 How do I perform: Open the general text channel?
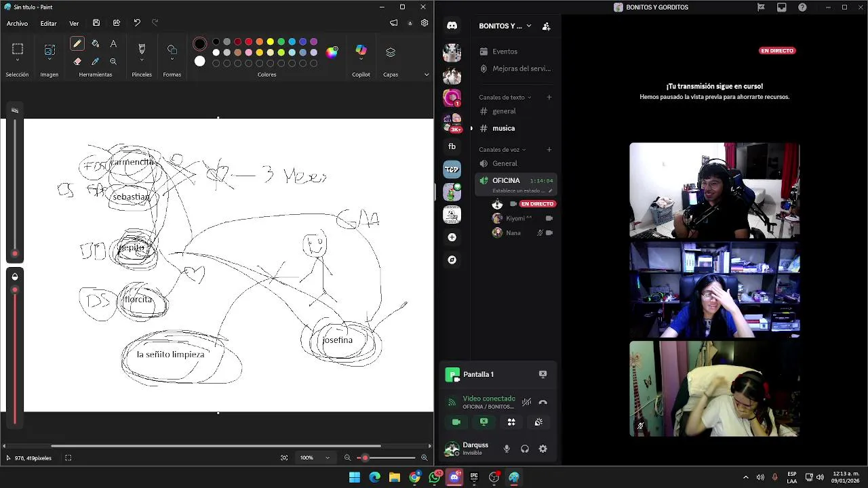coord(515,111)
